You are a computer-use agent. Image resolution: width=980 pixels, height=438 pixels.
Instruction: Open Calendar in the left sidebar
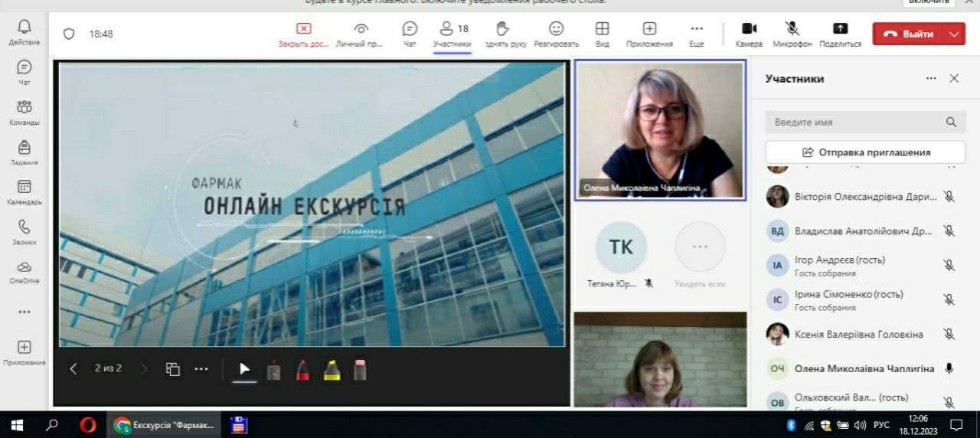tap(24, 191)
